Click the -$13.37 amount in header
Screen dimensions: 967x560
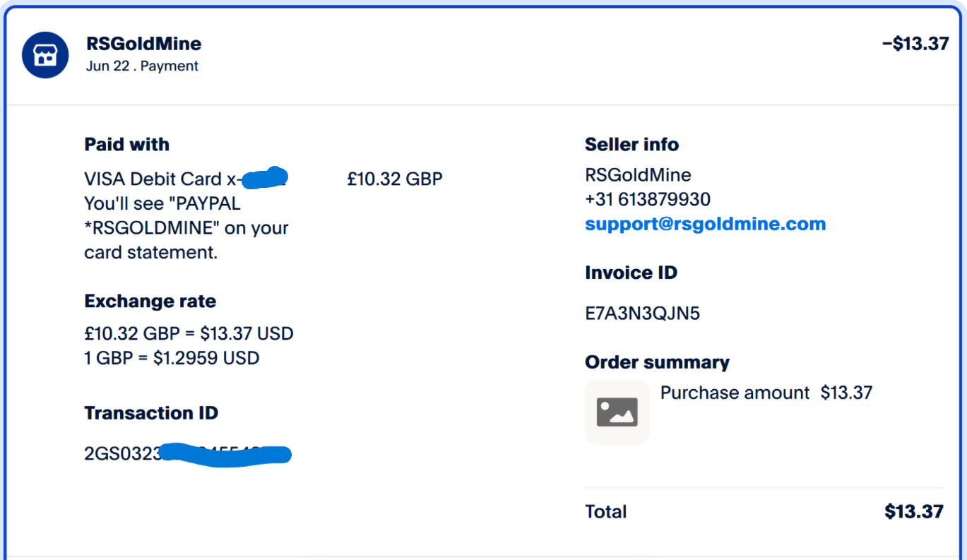coord(915,44)
